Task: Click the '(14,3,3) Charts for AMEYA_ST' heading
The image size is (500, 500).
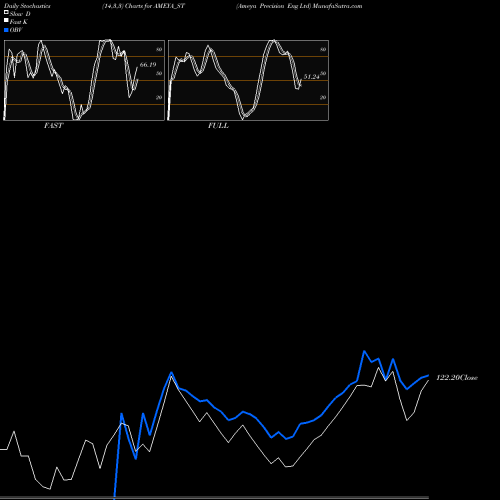Action: pos(143,6)
